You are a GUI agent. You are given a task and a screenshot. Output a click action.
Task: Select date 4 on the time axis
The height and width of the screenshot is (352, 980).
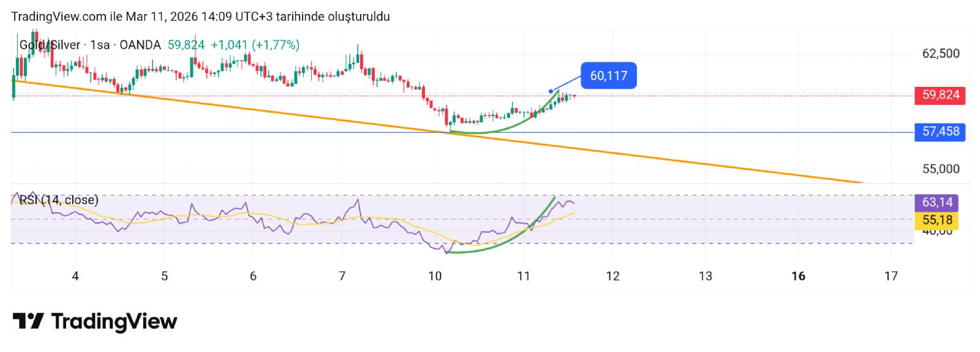[75, 276]
